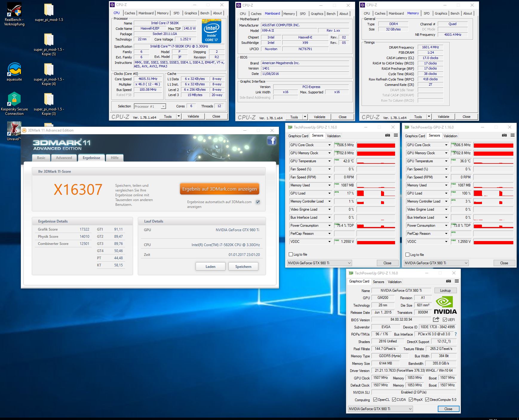
Task: Click the Speichern button in 3DMark 11
Action: click(x=243, y=266)
